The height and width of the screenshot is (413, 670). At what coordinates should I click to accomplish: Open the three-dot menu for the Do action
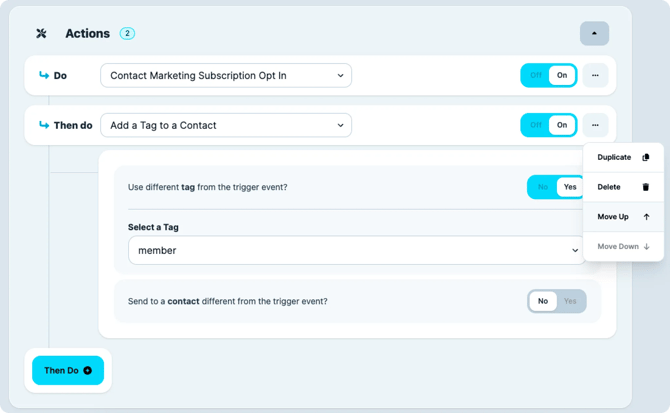coord(595,75)
